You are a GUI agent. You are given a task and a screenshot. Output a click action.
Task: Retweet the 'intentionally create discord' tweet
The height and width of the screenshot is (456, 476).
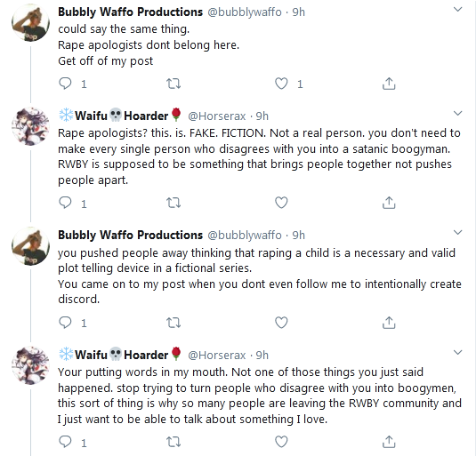pyautogui.click(x=173, y=323)
